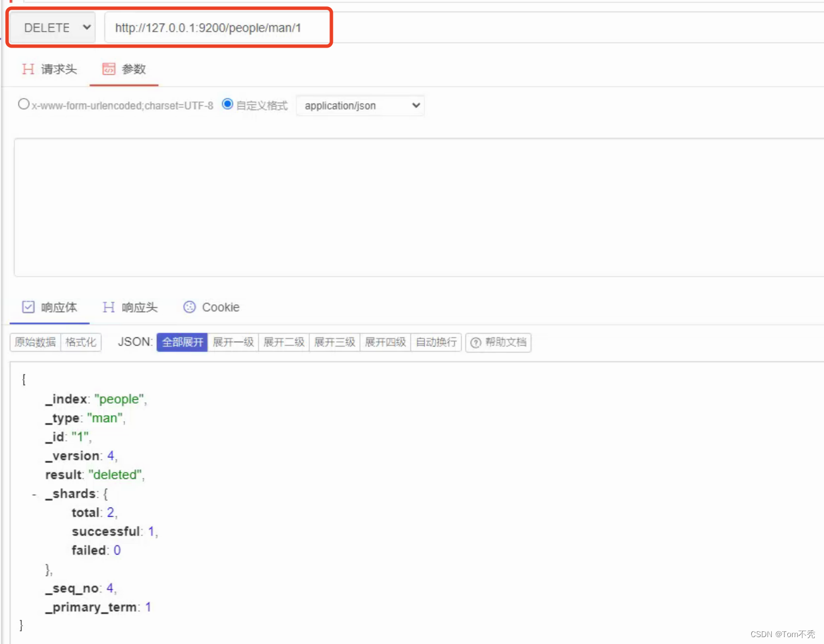Click the result "deleted" value
The image size is (824, 644).
tap(115, 475)
